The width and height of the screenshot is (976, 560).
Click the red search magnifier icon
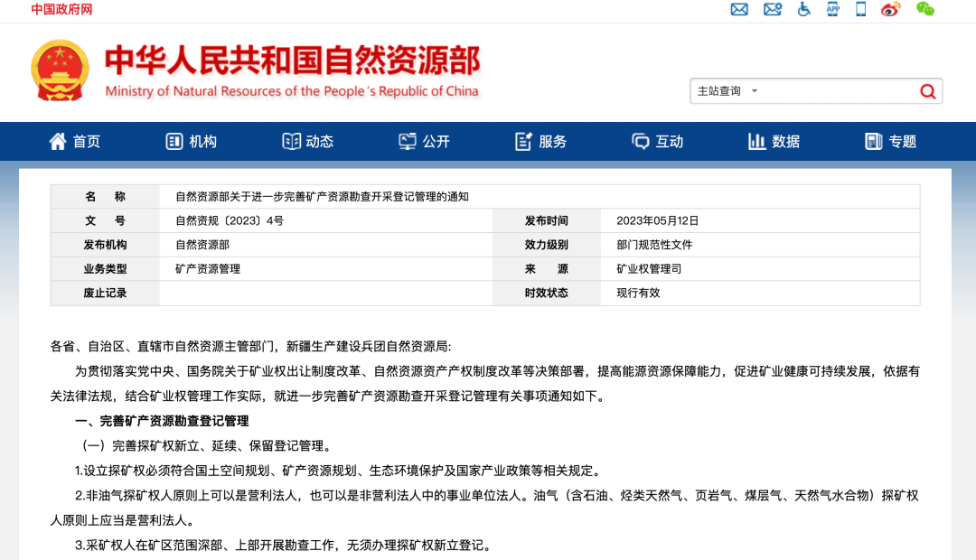coord(927,91)
